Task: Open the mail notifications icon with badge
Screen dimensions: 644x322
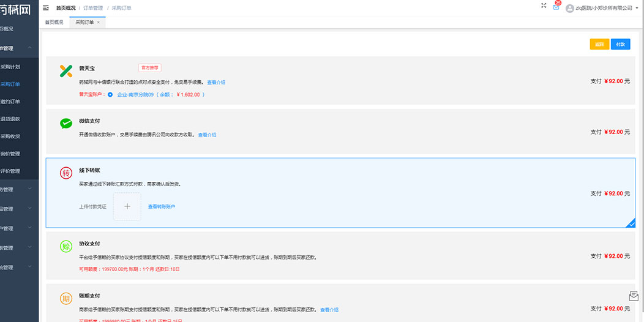Action: coord(556,7)
